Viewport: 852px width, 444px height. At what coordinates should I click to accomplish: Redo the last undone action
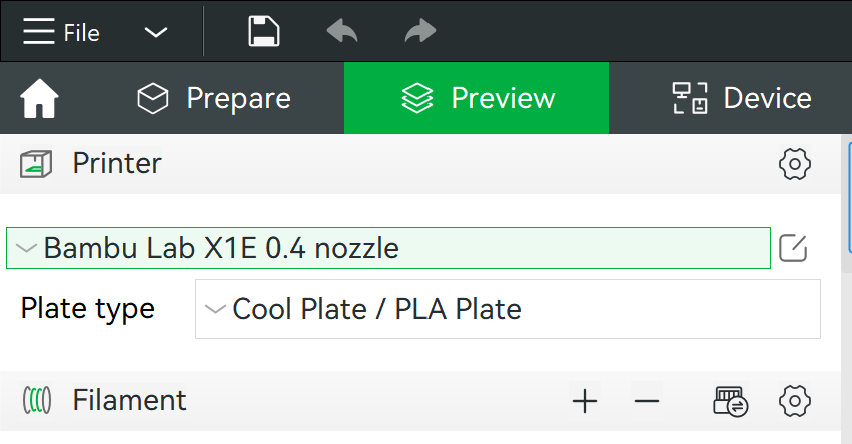[x=419, y=32]
